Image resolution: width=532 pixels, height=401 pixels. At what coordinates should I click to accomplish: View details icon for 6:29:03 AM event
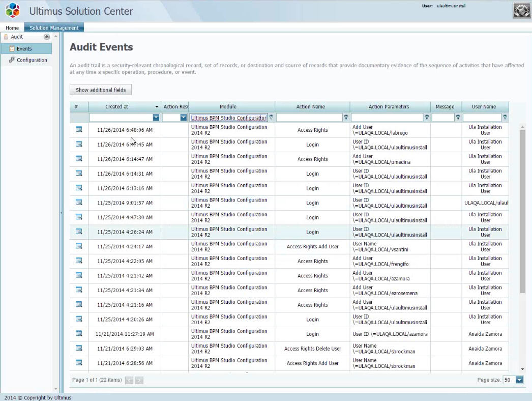click(x=79, y=349)
